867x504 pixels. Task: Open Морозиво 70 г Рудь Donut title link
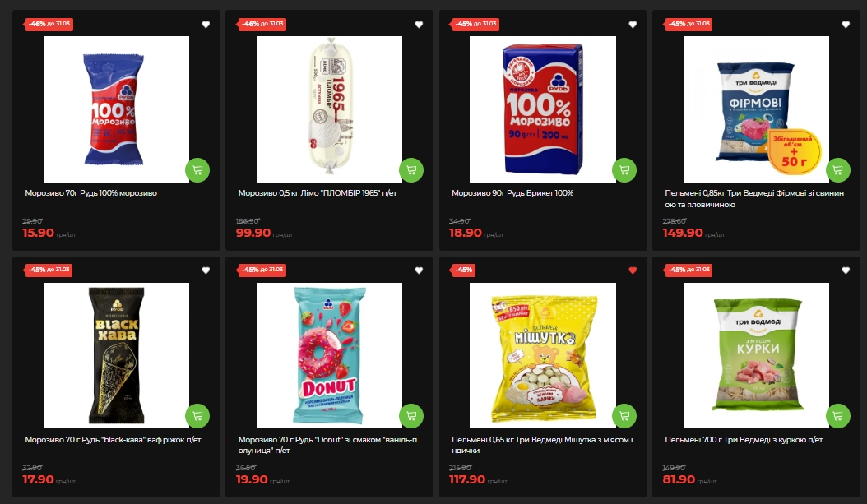327,445
